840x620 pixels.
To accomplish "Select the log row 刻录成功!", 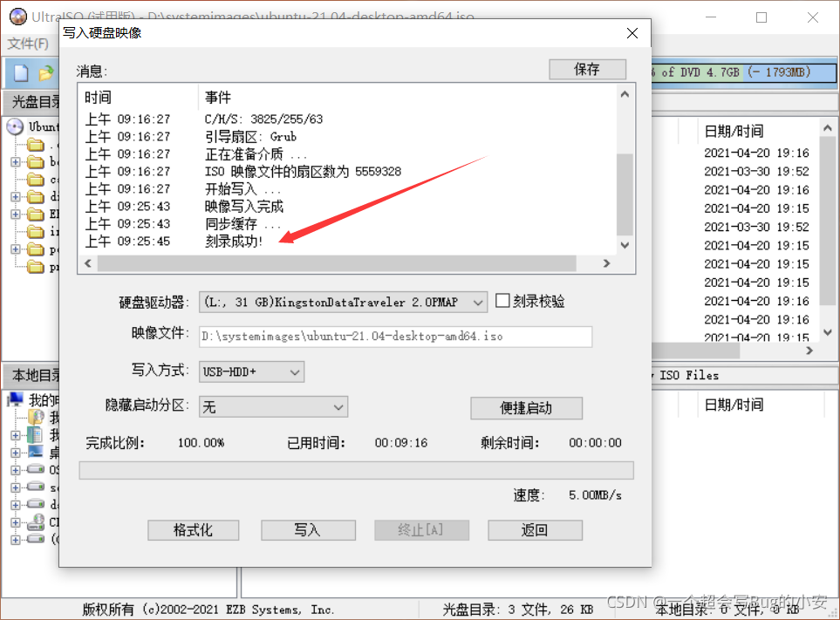I will coord(348,242).
